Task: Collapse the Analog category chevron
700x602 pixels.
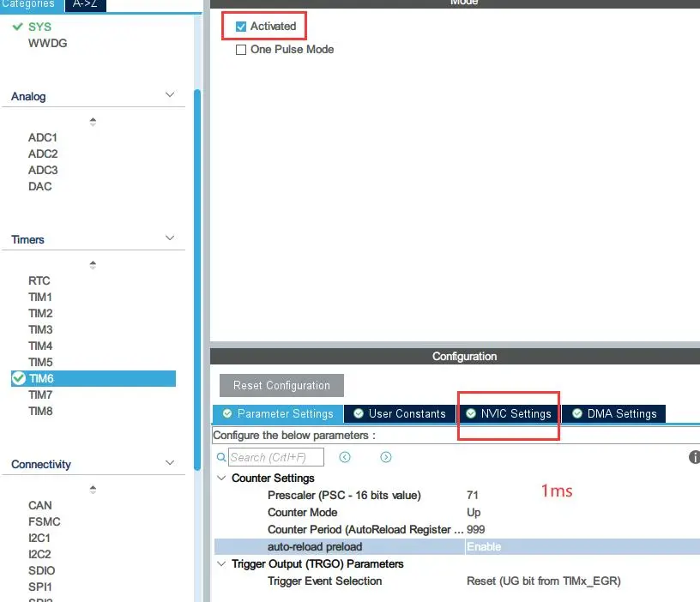Action: (170, 96)
